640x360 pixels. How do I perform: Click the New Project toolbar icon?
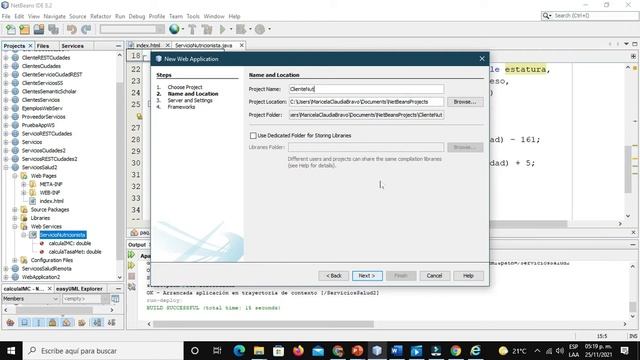coord(24,29)
